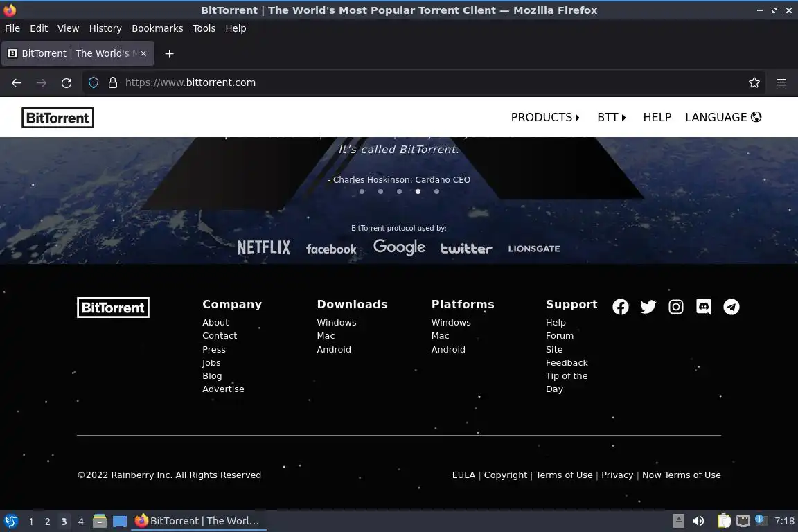798x532 pixels.
Task: Click the volume speaker icon in system tray
Action: click(x=698, y=521)
